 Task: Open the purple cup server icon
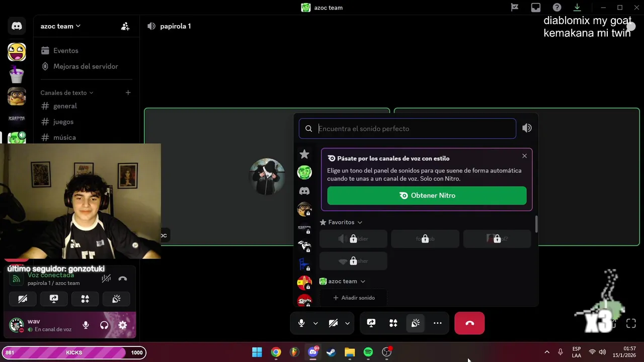tap(17, 74)
